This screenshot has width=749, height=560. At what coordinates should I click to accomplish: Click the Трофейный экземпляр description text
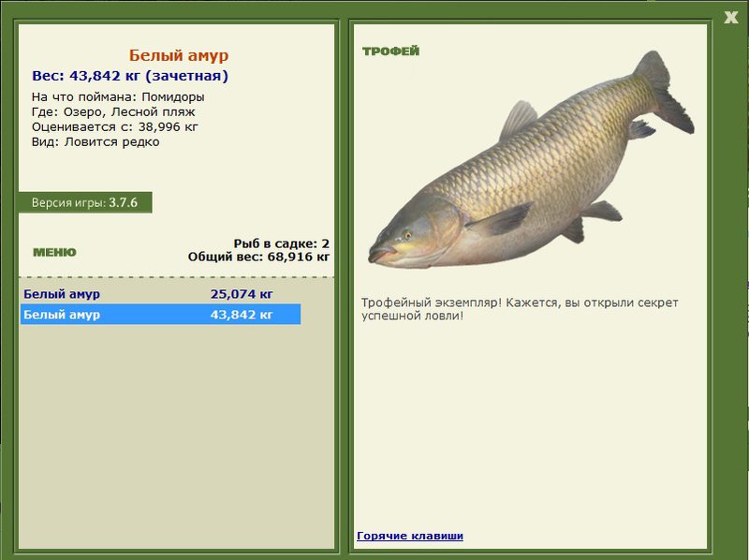click(519, 309)
